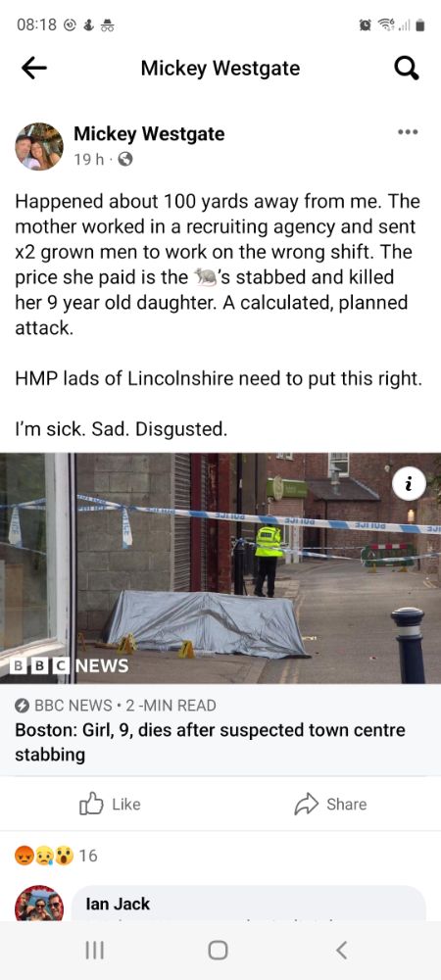441x980 pixels.
Task: Tap the back arrow icon
Action: click(33, 69)
